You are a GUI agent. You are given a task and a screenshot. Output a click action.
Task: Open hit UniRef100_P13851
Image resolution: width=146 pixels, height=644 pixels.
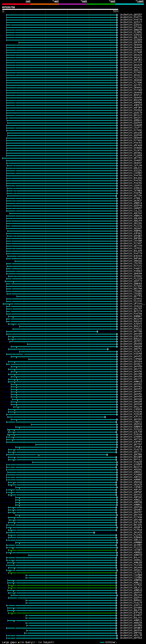pyautogui.click(x=131, y=32)
